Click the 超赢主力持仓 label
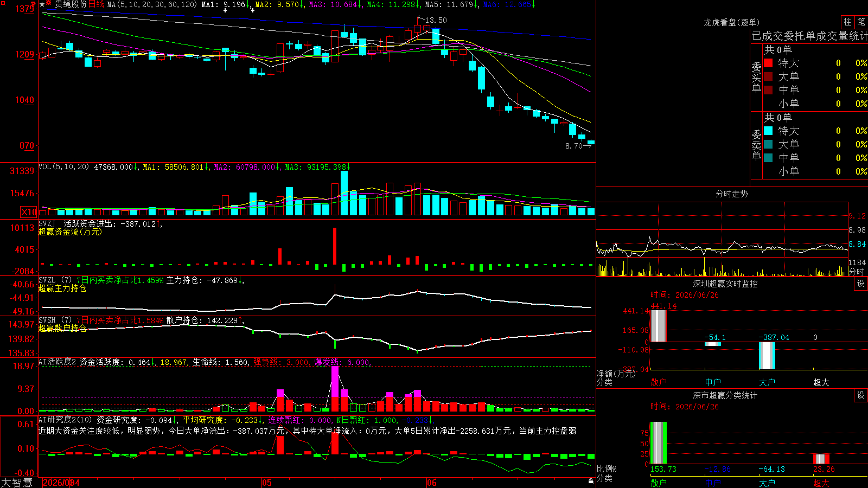Image resolution: width=868 pixels, height=488 pixels. pyautogui.click(x=62, y=288)
